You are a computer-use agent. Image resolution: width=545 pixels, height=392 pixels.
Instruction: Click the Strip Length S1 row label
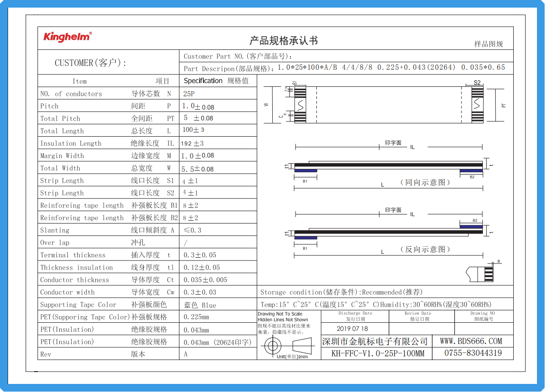(x=107, y=180)
